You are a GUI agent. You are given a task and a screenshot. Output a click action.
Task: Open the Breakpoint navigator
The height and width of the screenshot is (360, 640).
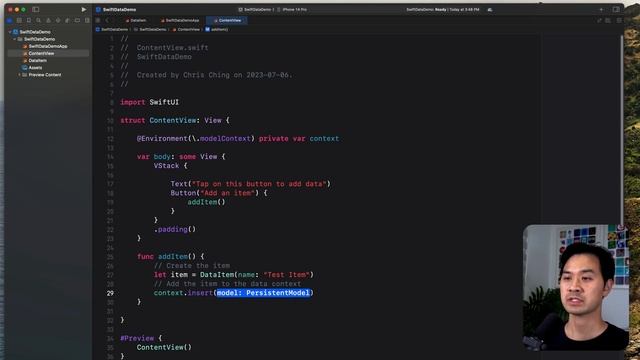(x=78, y=20)
